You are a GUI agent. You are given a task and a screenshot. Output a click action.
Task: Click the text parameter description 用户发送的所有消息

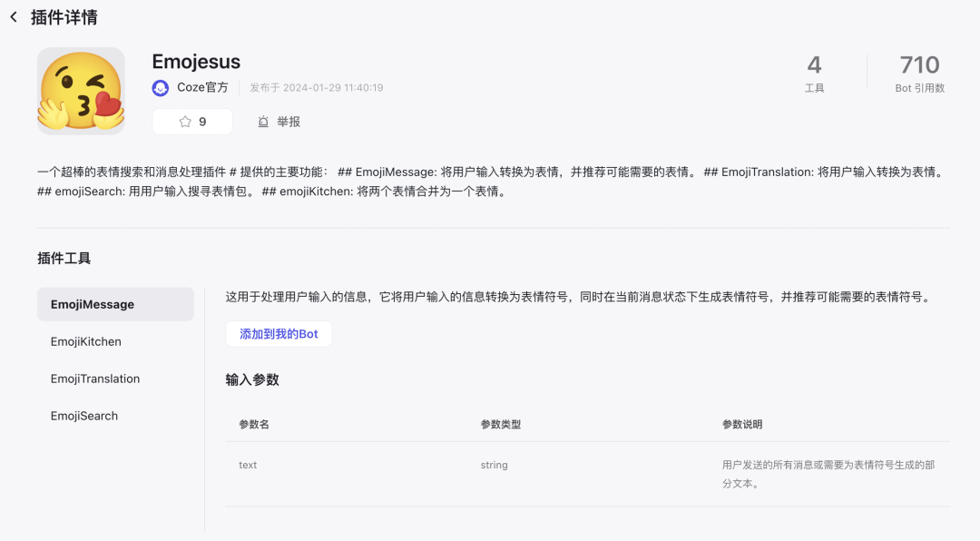(x=828, y=474)
